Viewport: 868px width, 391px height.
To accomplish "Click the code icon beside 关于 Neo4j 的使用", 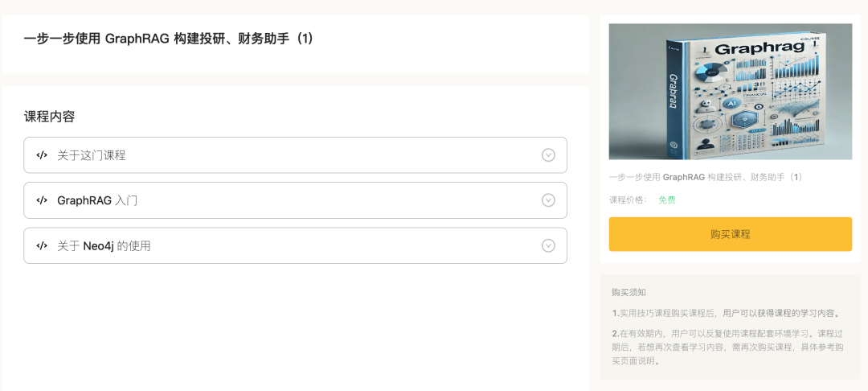I will tap(42, 245).
